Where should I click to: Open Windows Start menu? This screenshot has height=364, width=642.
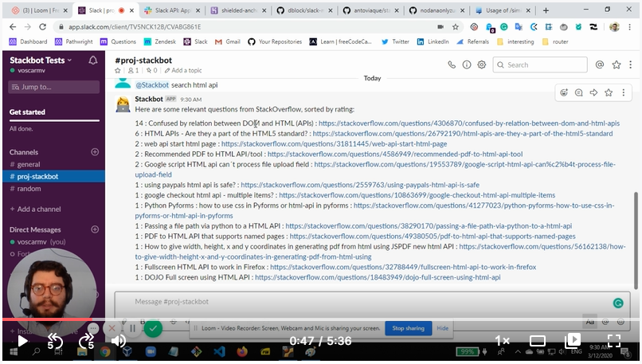[x=13, y=352]
